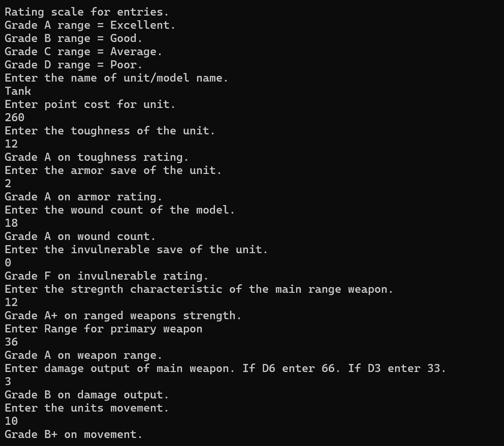Screen dimensions: 504x446
Task: Click the 'Grade C range = Average.' line
Action: coord(83,52)
